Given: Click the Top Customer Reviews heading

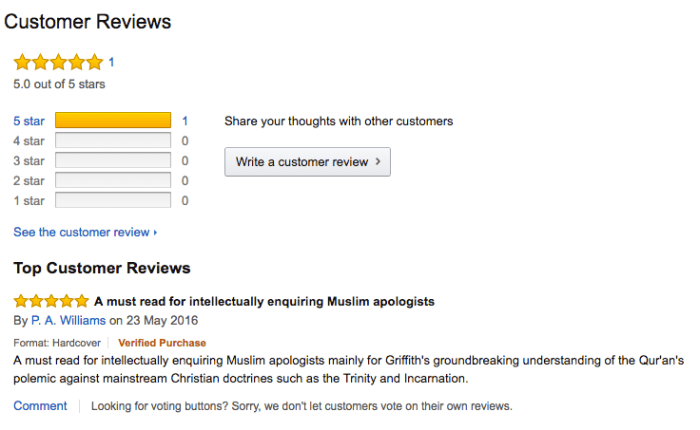Looking at the screenshot, I should 102,268.
